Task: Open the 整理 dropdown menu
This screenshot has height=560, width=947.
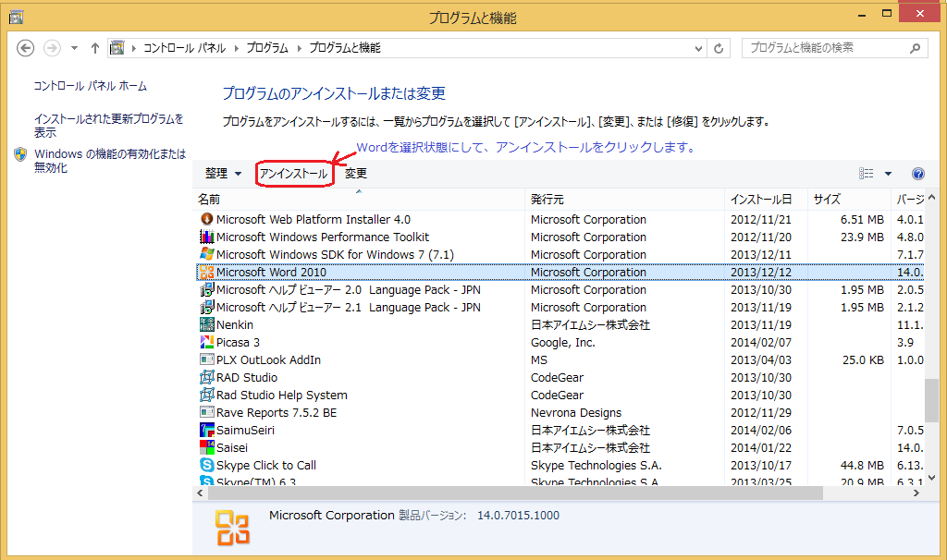Action: (223, 174)
